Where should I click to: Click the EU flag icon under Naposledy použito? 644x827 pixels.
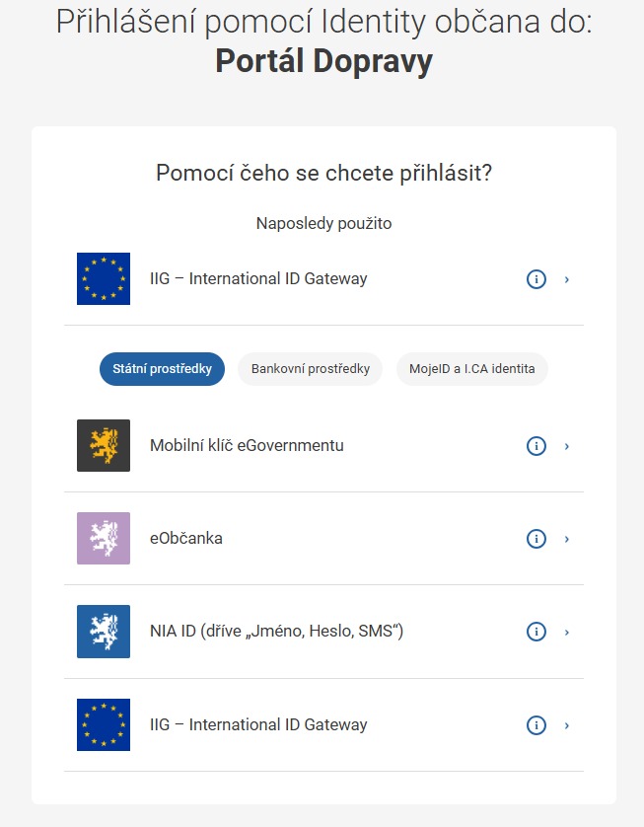tap(104, 278)
